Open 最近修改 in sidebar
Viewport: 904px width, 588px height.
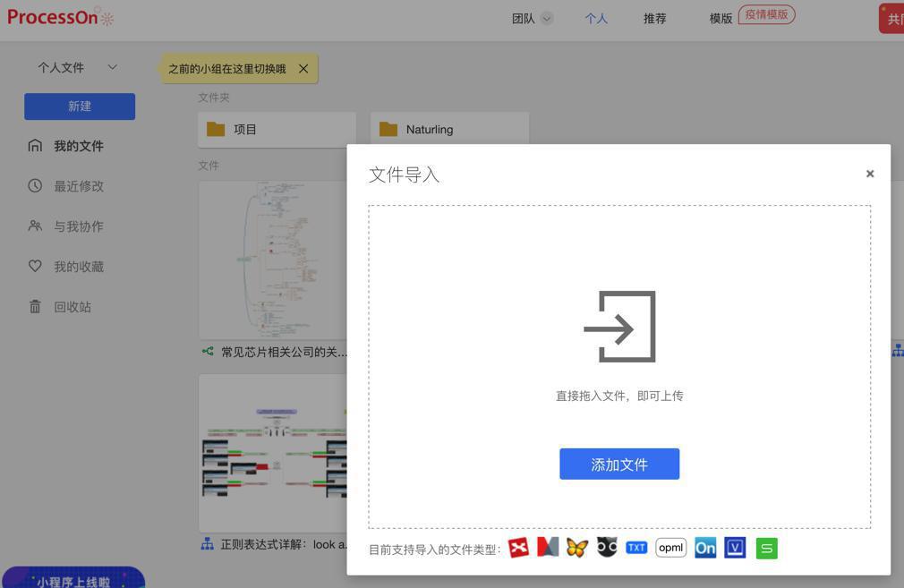click(79, 186)
